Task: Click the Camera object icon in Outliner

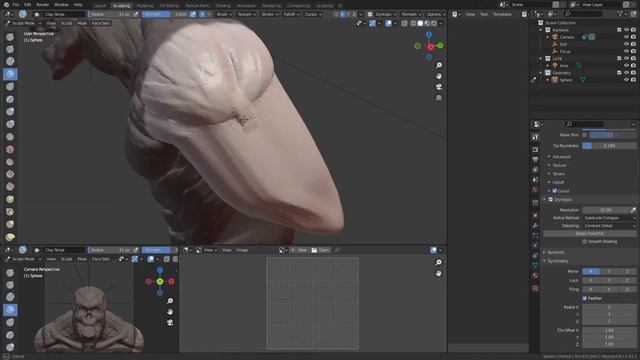Action: tap(555, 37)
